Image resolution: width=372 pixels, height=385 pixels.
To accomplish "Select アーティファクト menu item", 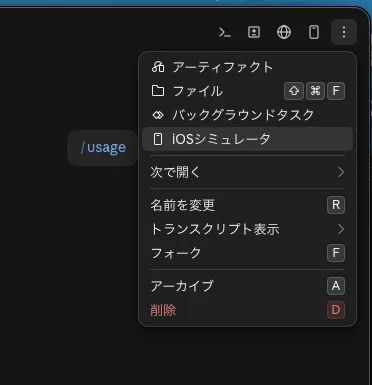I will [x=247, y=67].
